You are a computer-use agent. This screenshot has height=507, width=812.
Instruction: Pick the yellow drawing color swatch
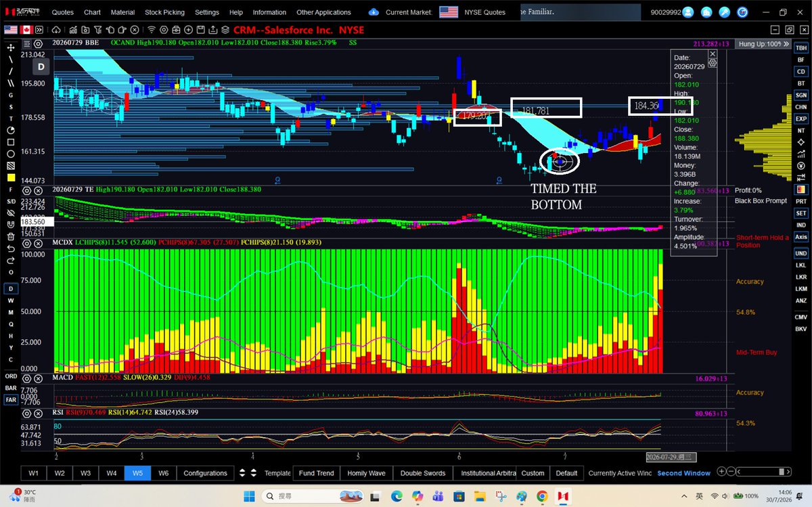(x=11, y=177)
